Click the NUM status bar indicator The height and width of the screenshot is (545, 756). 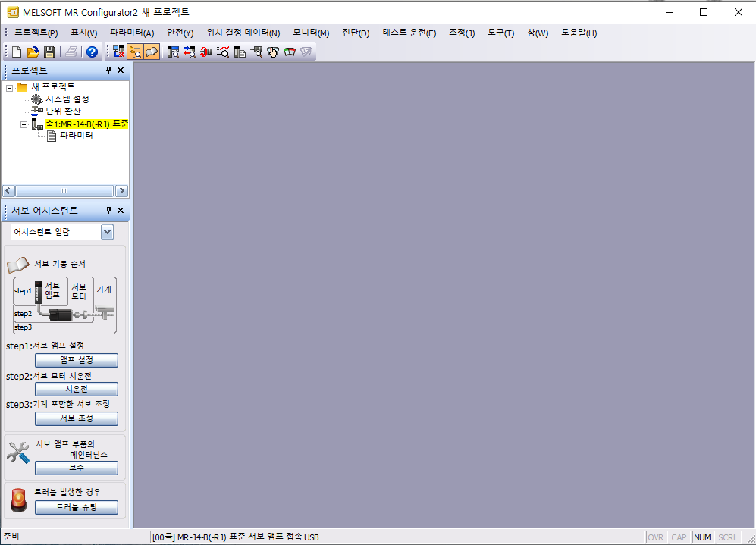pos(702,537)
